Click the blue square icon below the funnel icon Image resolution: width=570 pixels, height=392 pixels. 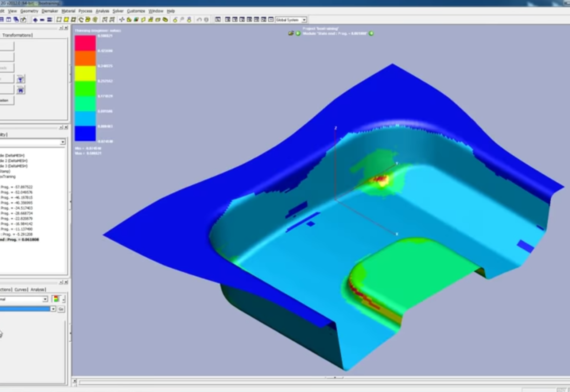[x=21, y=90]
